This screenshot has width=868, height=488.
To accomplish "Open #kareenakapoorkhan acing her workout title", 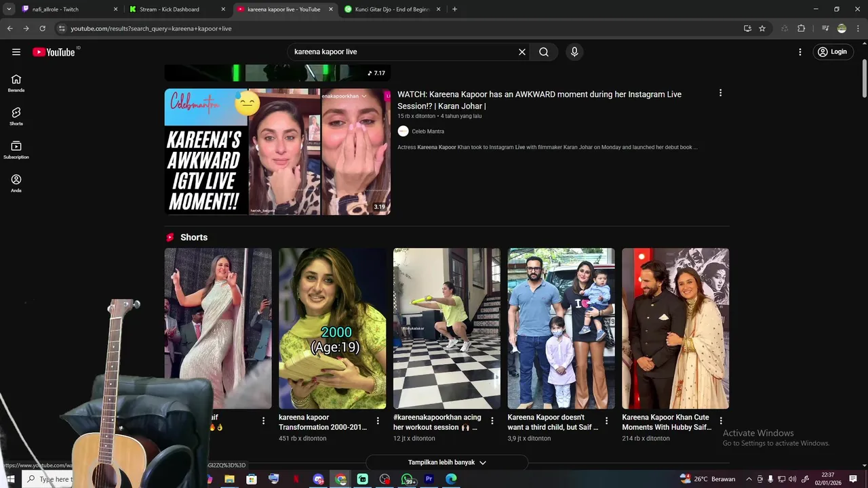I will click(437, 422).
